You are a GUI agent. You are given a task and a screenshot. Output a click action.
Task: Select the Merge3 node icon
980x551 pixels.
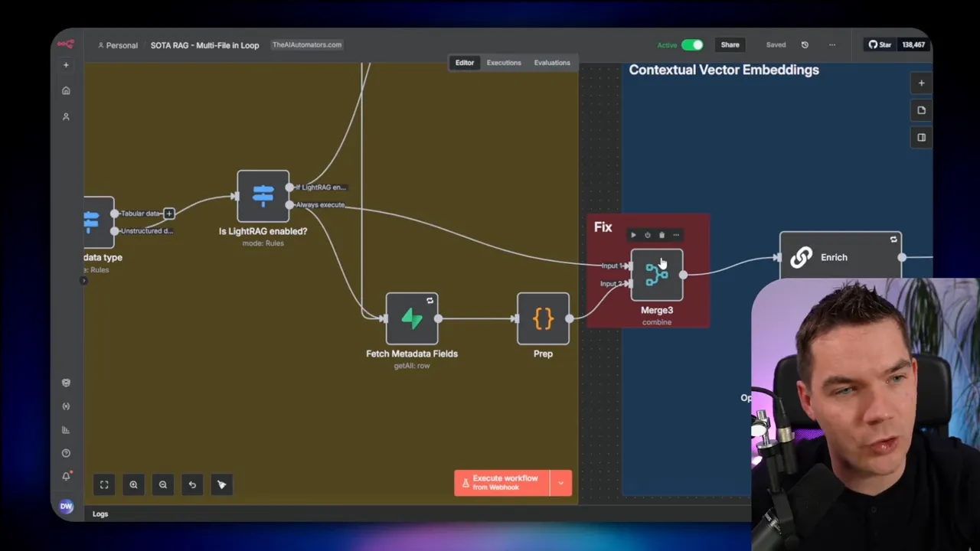(657, 275)
